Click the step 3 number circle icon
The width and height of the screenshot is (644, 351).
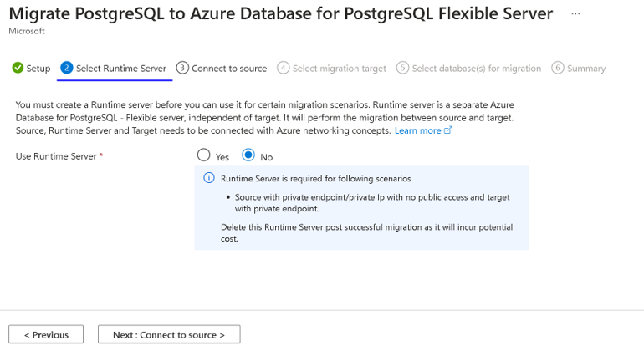click(x=182, y=69)
